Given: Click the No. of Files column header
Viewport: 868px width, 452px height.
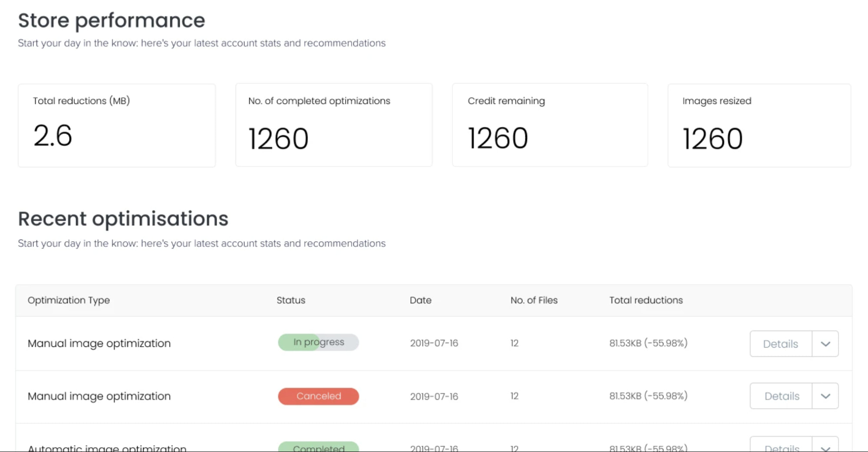Looking at the screenshot, I should click(x=534, y=300).
